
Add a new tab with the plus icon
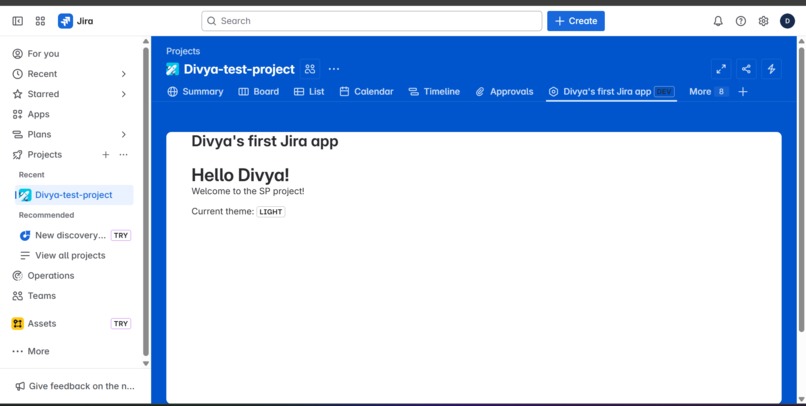pyautogui.click(x=743, y=91)
